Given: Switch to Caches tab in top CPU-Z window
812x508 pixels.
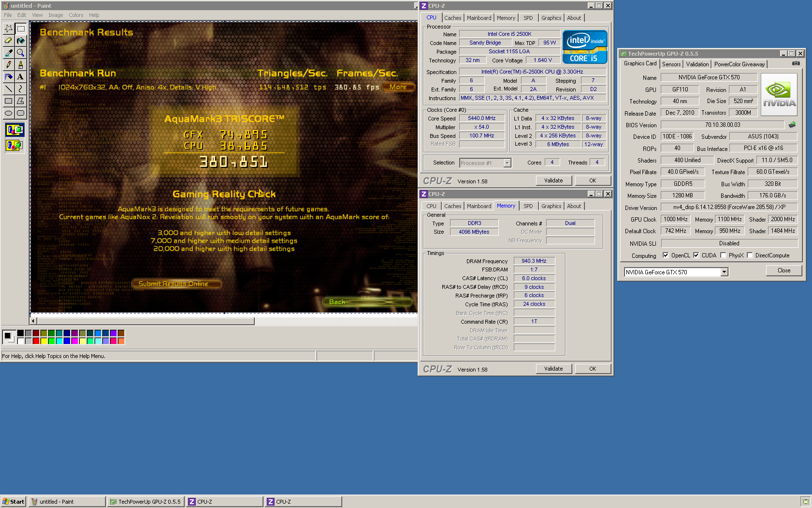Looking at the screenshot, I should point(453,18).
